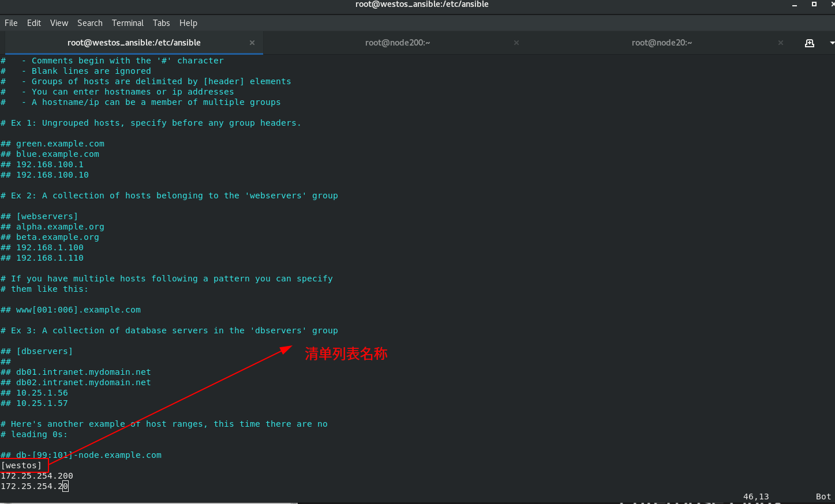
Task: Click the '## 10.25.1.56' line
Action: coord(35,393)
